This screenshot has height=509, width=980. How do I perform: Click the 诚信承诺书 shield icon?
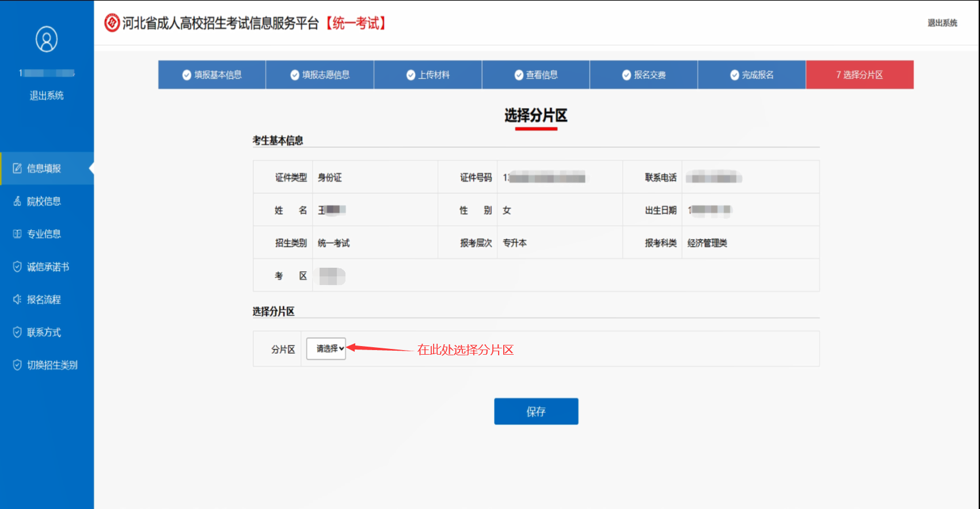pyautogui.click(x=17, y=267)
